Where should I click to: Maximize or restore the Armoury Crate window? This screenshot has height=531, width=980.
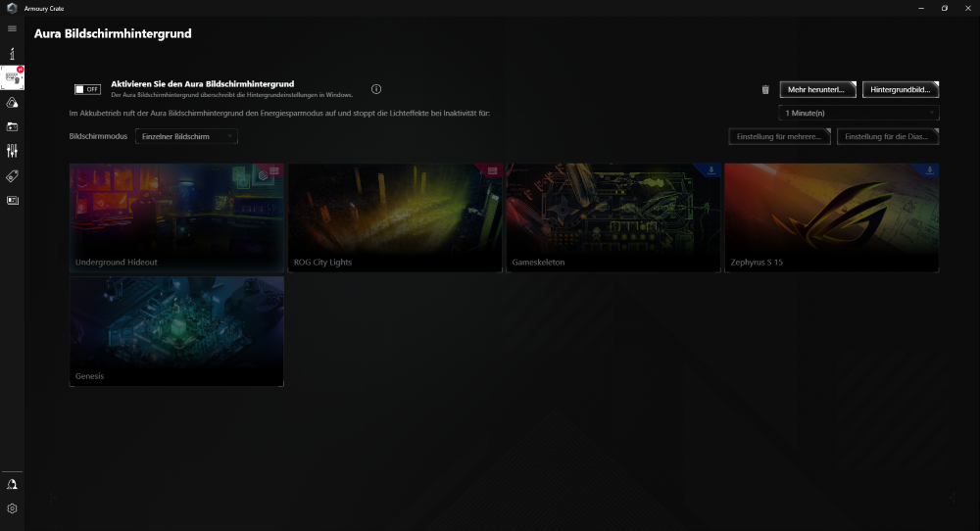(x=945, y=8)
